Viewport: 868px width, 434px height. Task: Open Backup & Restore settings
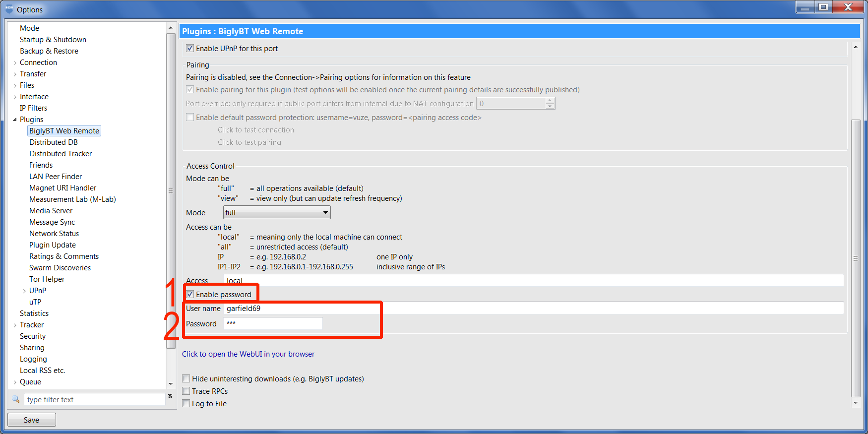(x=49, y=51)
